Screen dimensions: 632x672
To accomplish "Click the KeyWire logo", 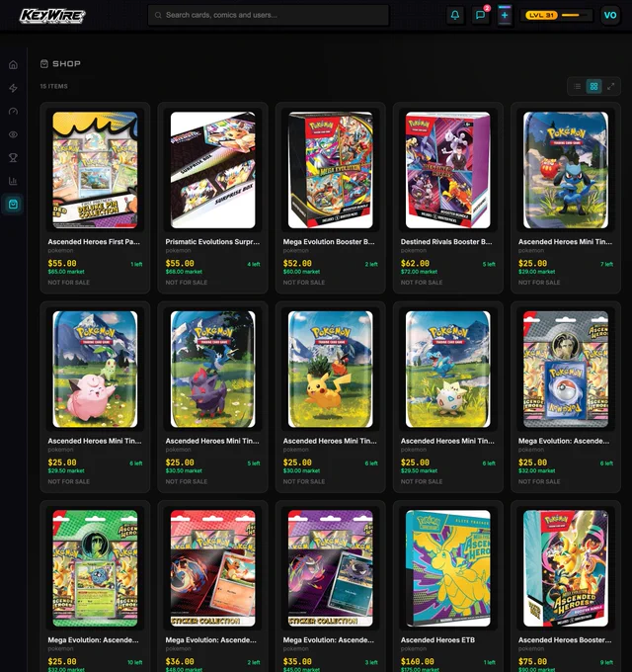I will 52,16.
